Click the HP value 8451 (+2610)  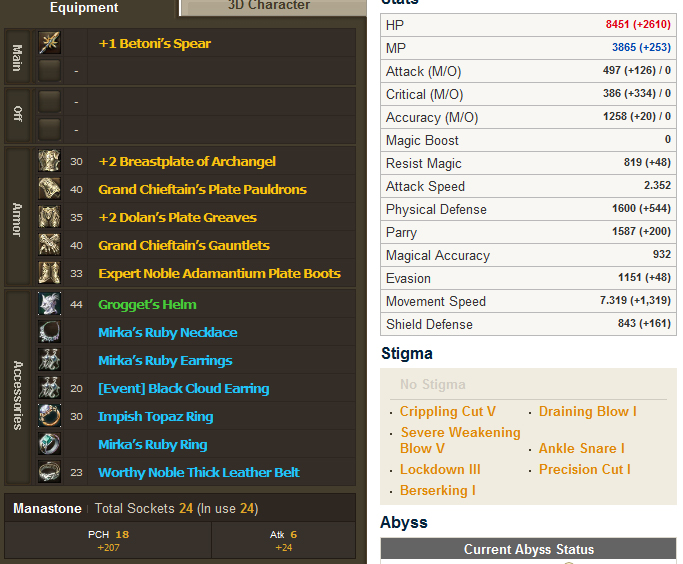638,24
